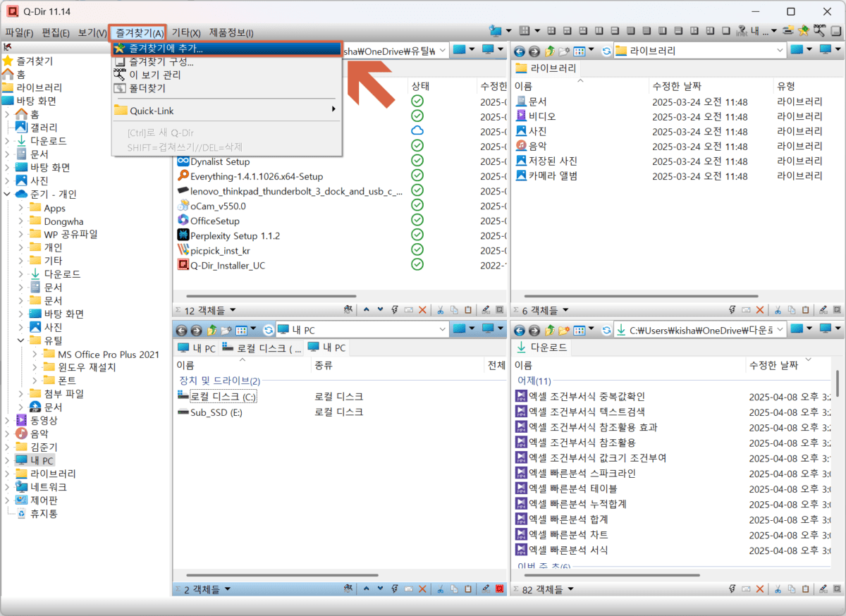Open the 라이브러리 address bar dropdown
This screenshot has height=616, width=846.
tap(780, 51)
